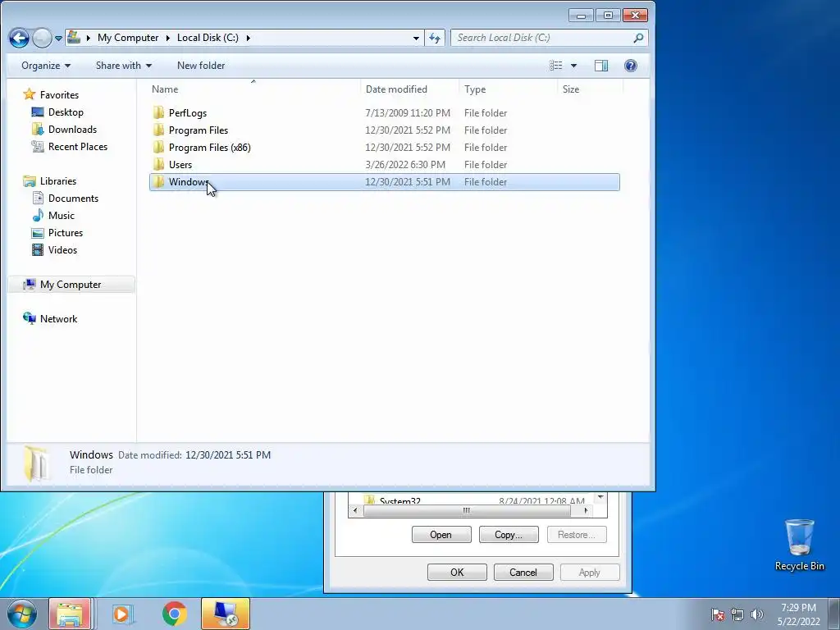Click the search magnifier icon
Image resolution: width=840 pixels, height=630 pixels.
tap(638, 38)
